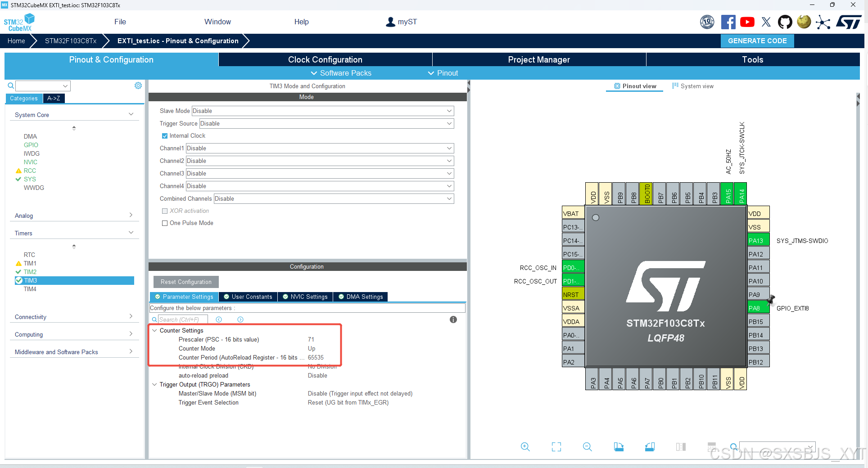Click the parameter info icon
868x468 pixels.
coord(453,319)
